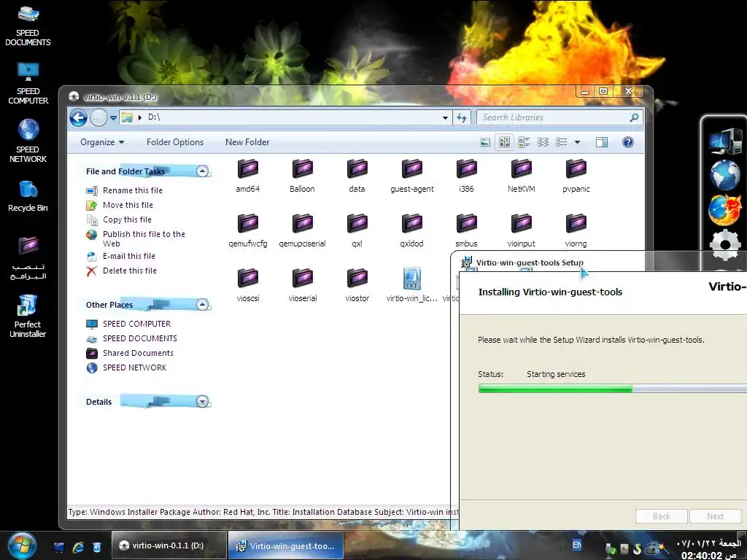Switch to small icons grid view
747x560 pixels.
[x=543, y=142]
